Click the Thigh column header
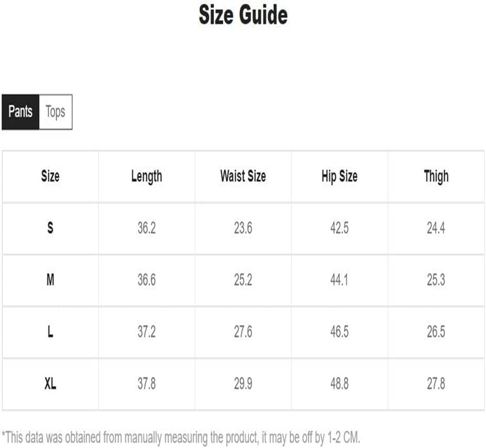This screenshot has height=448, width=486. point(436,177)
